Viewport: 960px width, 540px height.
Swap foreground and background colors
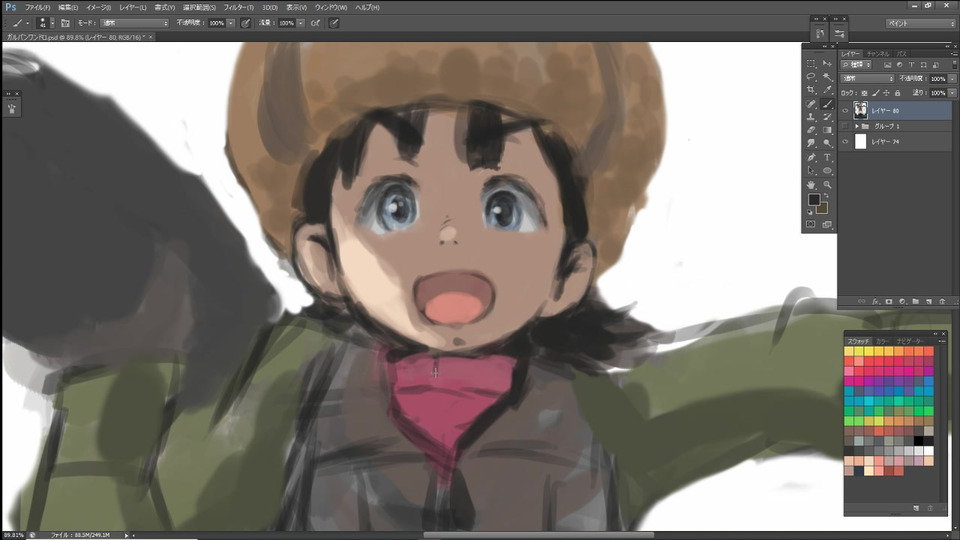[826, 196]
